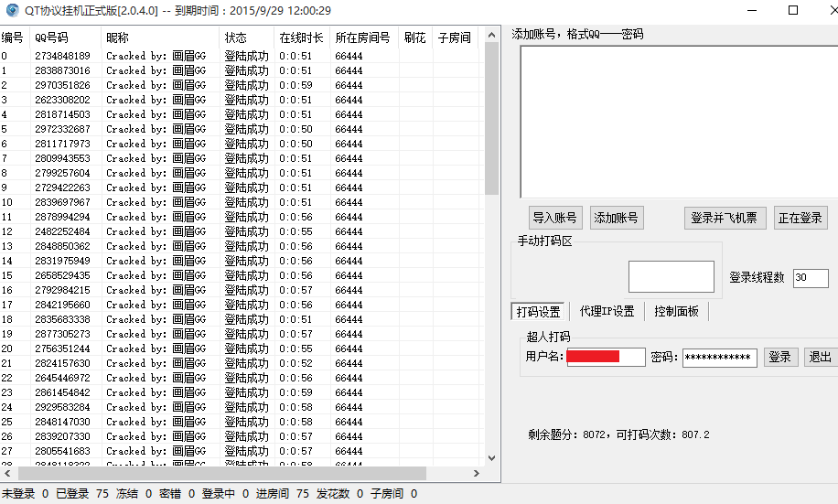Click the 登录线程数 input field

(811, 278)
